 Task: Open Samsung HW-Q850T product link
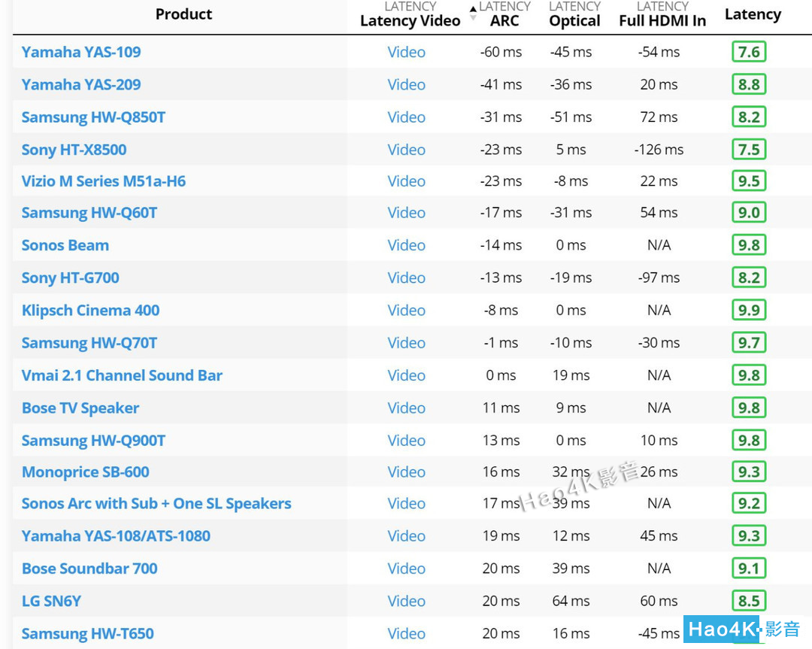(x=93, y=117)
